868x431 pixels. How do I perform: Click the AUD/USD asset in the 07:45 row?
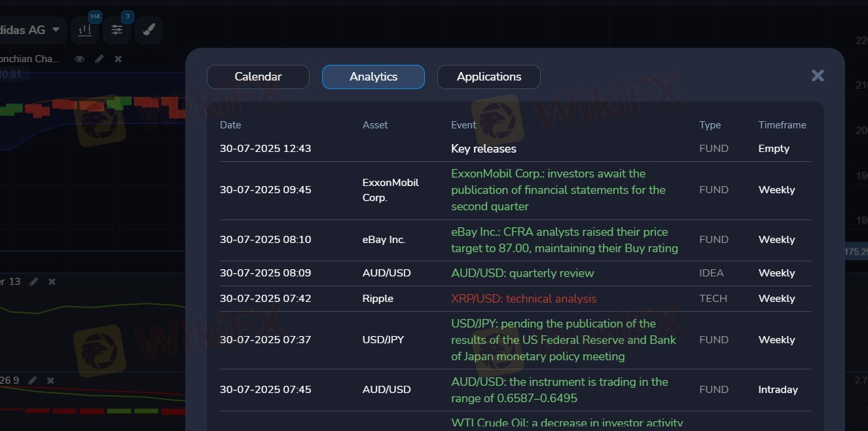(387, 390)
